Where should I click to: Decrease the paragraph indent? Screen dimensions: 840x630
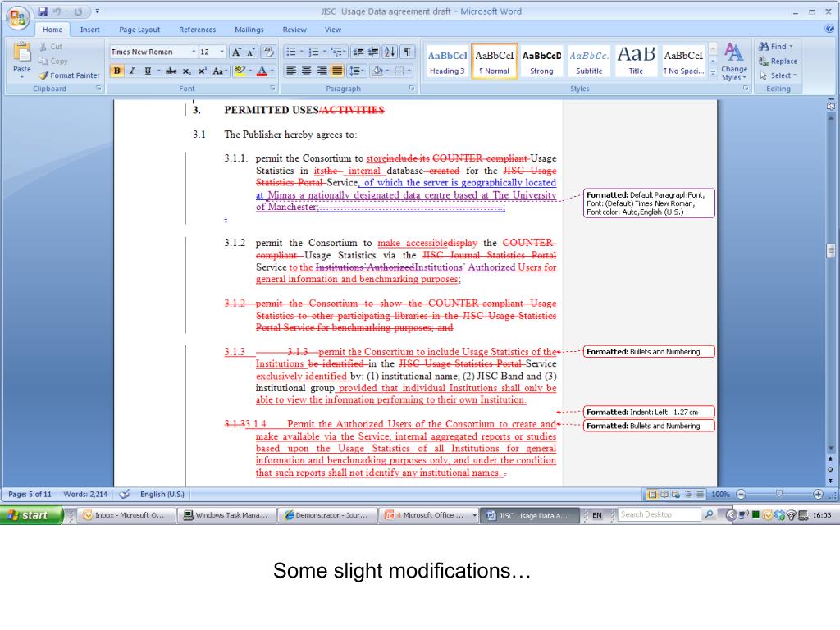[358, 52]
